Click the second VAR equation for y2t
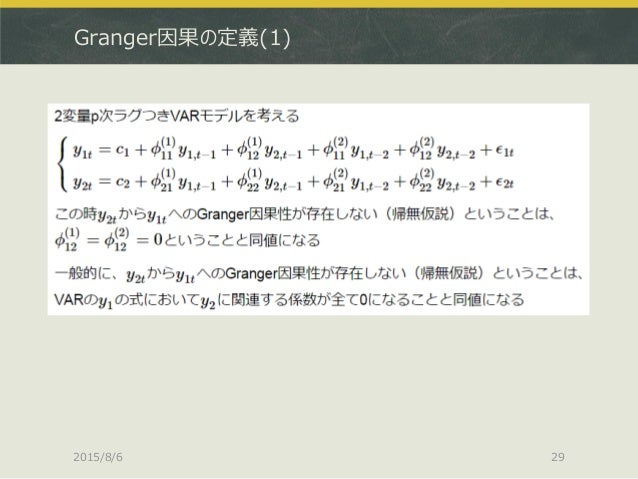The height and width of the screenshot is (479, 638). point(293,180)
